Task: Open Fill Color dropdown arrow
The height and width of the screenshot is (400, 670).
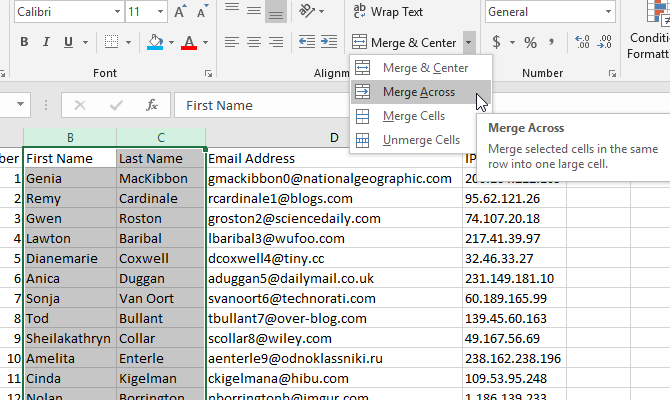Action: click(x=171, y=42)
